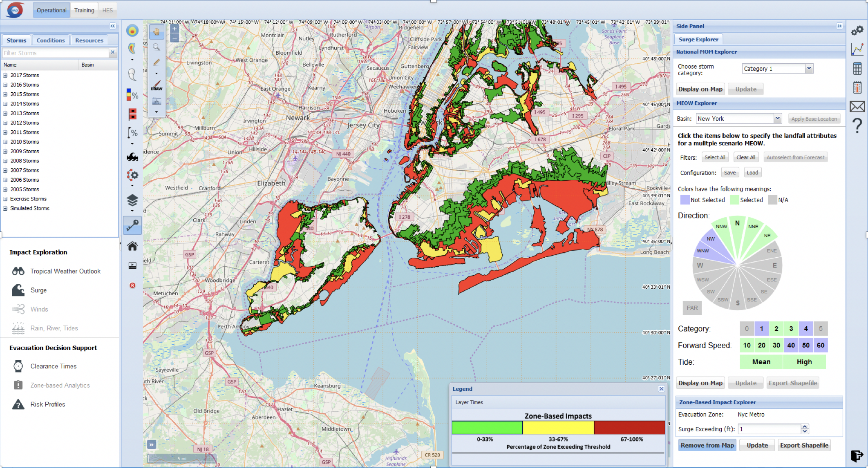The height and width of the screenshot is (468, 868).
Task: Toggle the High tide option
Action: (x=804, y=362)
